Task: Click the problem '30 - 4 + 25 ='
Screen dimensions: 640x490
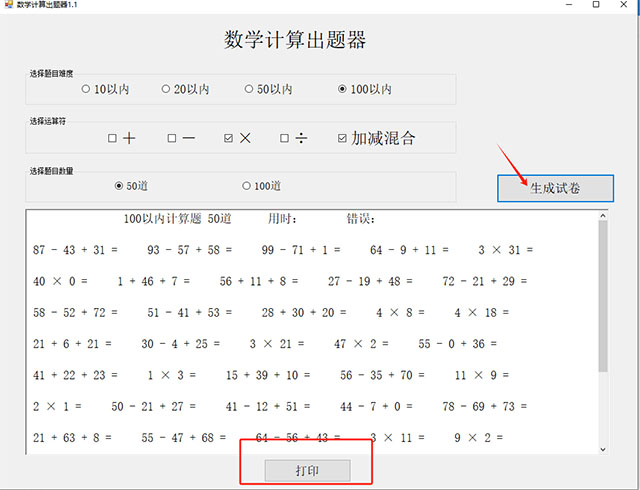Action: 180,344
